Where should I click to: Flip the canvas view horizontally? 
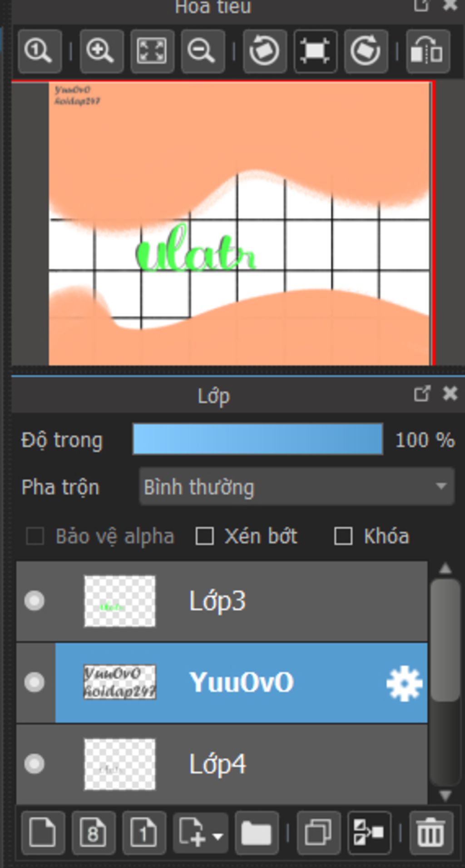(x=427, y=51)
